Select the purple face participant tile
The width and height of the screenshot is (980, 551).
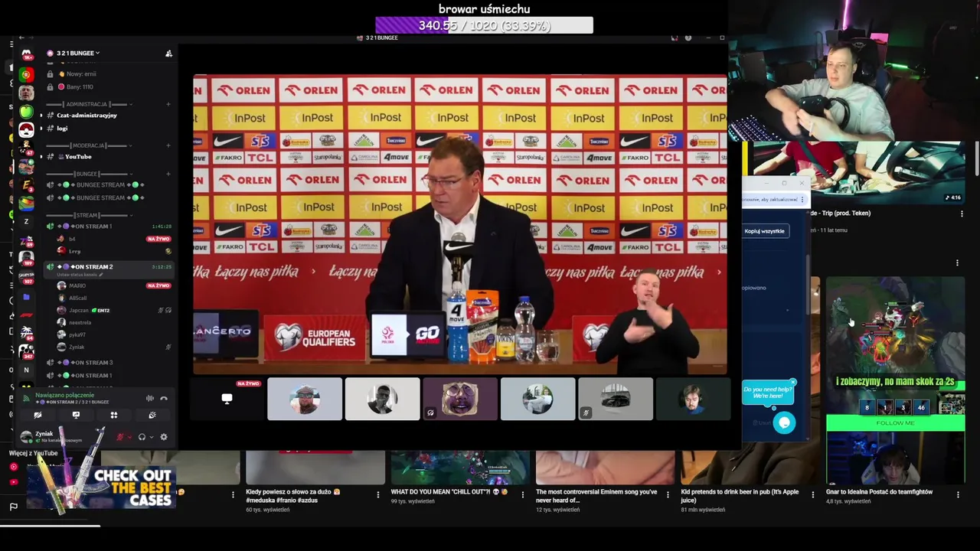point(460,399)
